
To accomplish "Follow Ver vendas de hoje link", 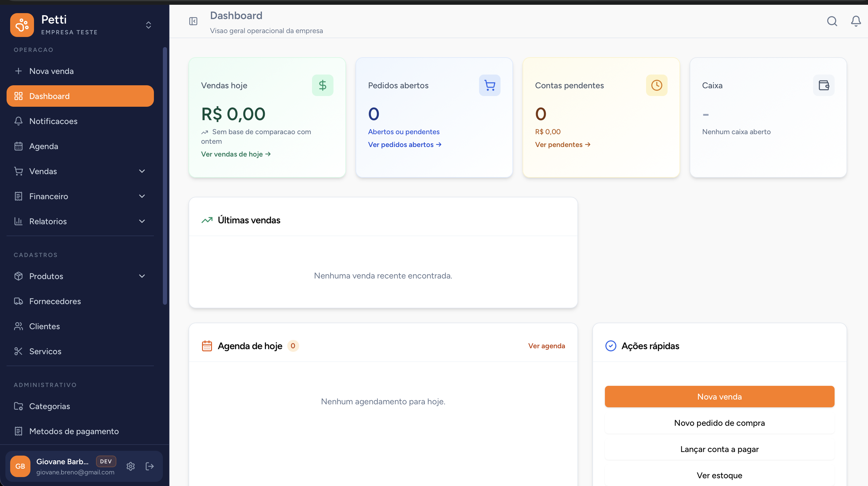I will tap(236, 154).
